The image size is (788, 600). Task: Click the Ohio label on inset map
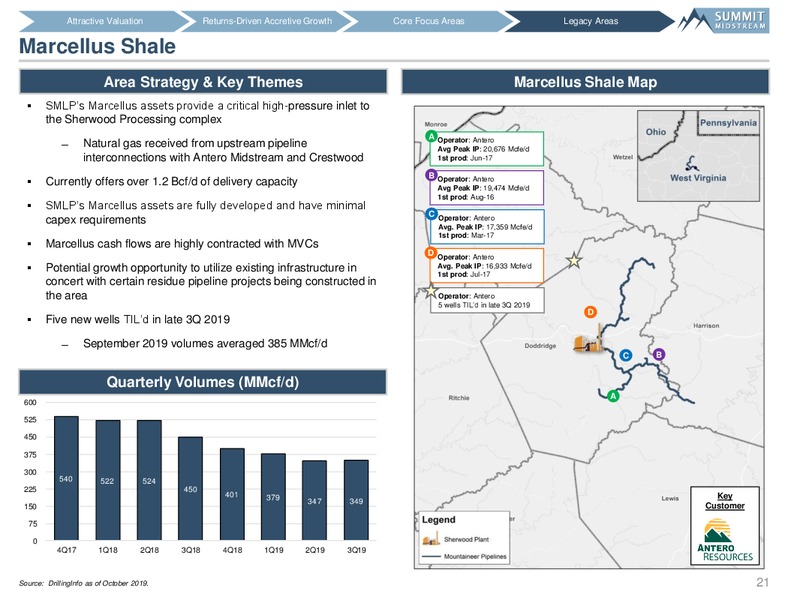[x=656, y=132]
